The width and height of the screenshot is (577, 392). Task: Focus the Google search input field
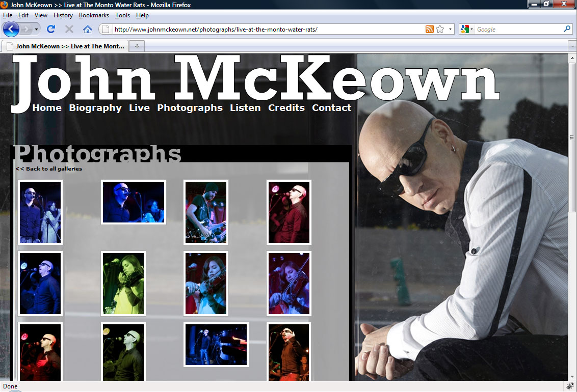[x=519, y=30]
